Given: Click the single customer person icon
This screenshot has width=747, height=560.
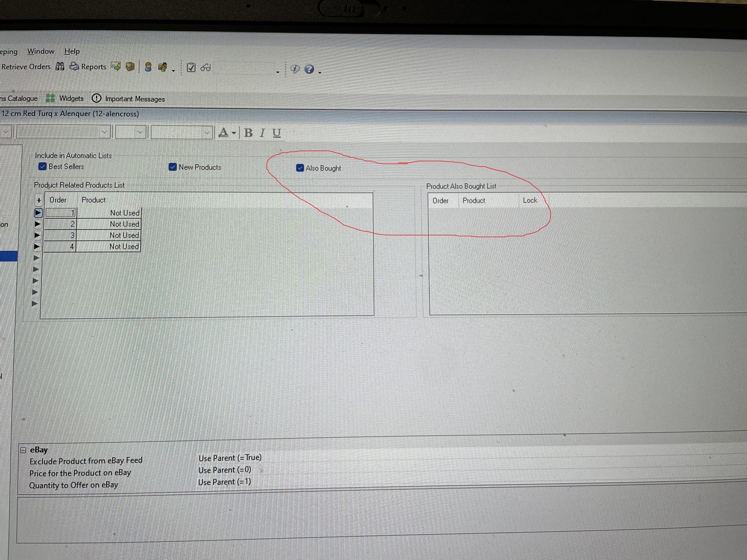Looking at the screenshot, I should pyautogui.click(x=148, y=67).
